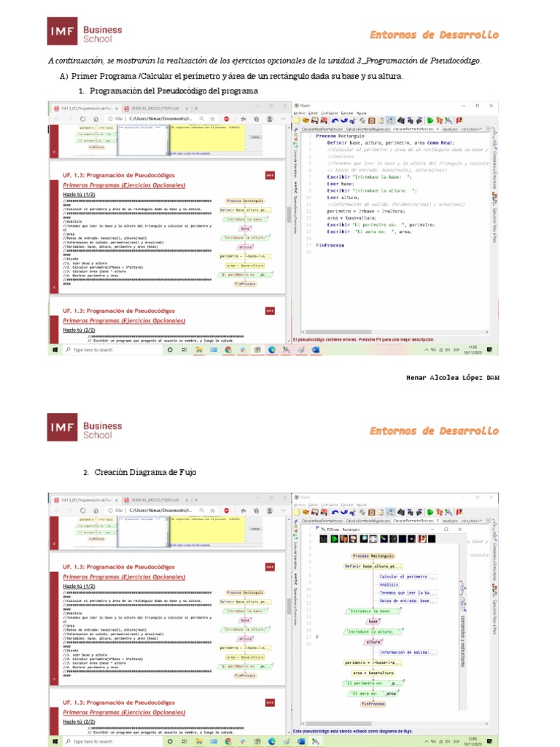Open Editar menu in pseudocode screenshot
This screenshot has width=560, height=747.
313,113
